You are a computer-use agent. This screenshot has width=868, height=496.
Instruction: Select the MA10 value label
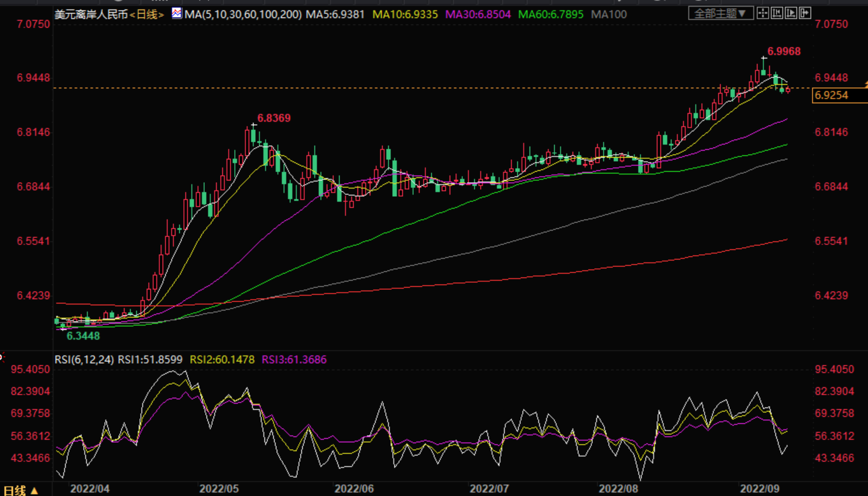click(405, 14)
